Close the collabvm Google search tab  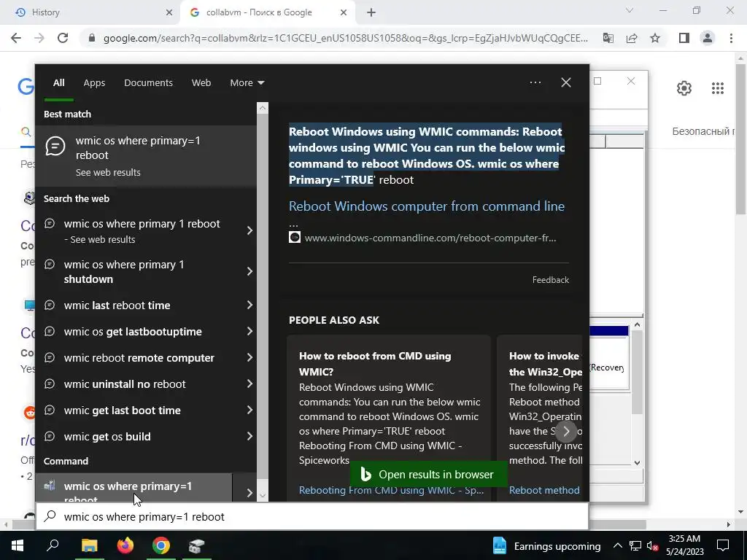click(x=344, y=13)
